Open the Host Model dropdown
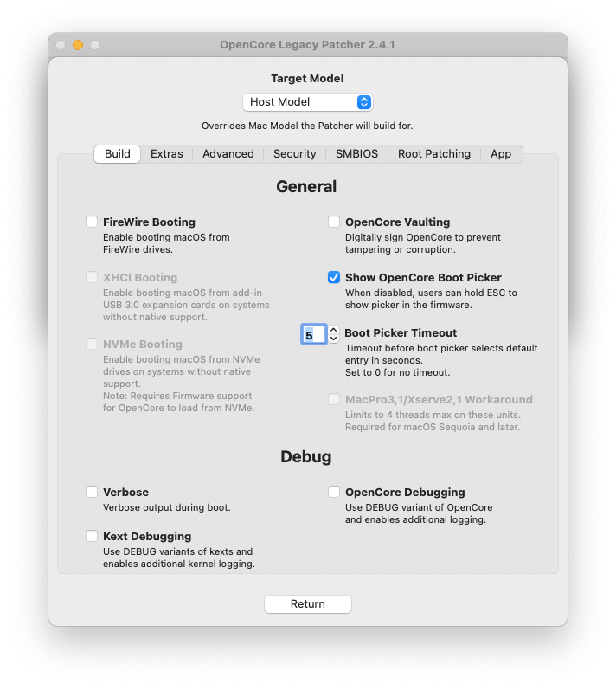The width and height of the screenshot is (616, 690). 307,102
